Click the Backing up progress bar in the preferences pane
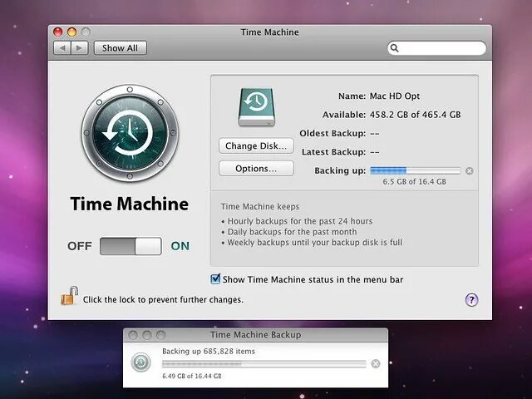The image size is (532, 399). pos(416,170)
